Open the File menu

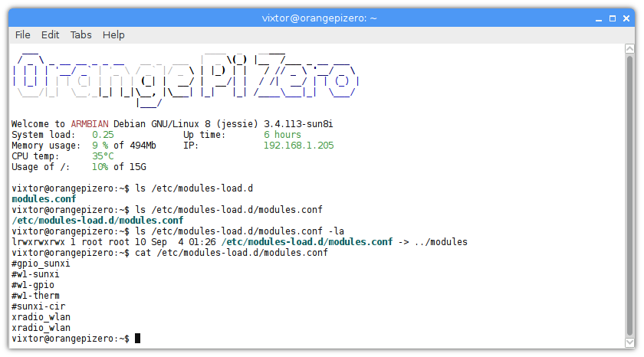(x=23, y=34)
